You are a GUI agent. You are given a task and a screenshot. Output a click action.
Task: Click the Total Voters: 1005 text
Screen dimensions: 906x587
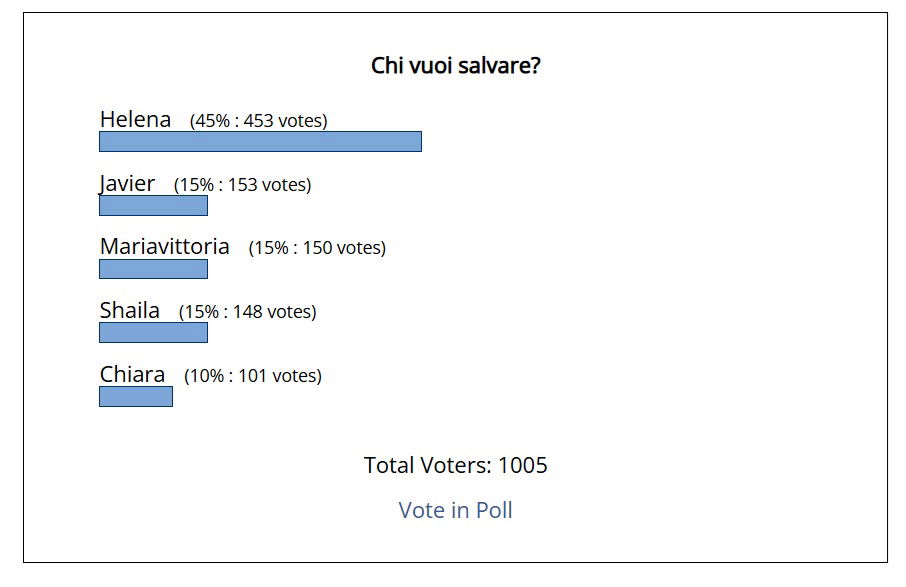[x=455, y=465]
